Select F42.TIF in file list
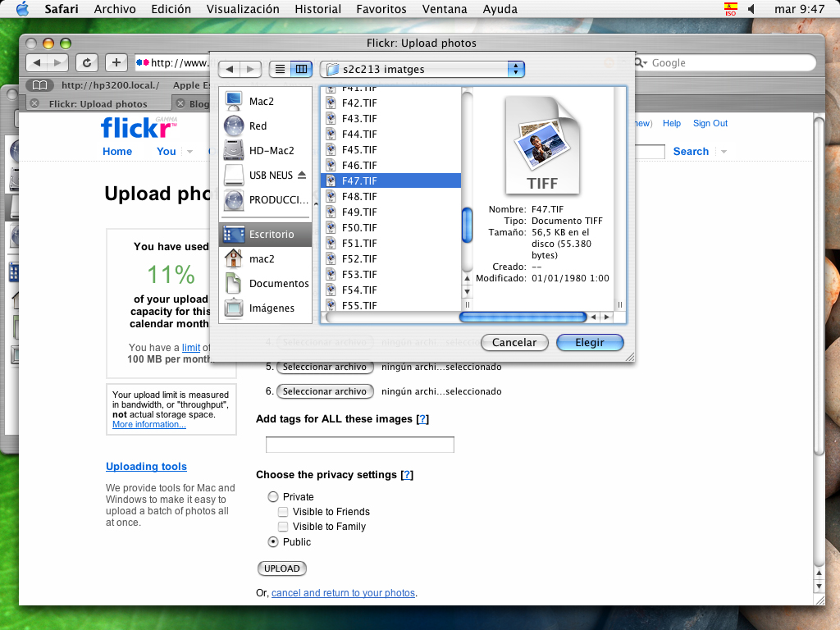840x630 pixels. tap(391, 103)
